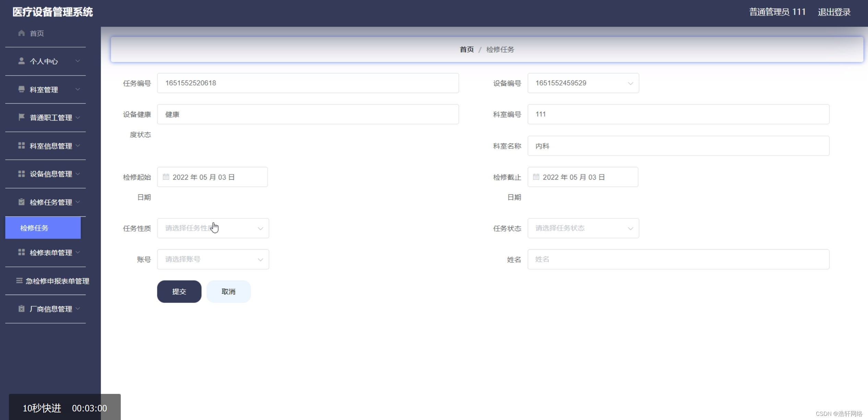Viewport: 868px width, 420px height.
Task: Click the clipboard icon for 检修任务管理
Action: (21, 202)
